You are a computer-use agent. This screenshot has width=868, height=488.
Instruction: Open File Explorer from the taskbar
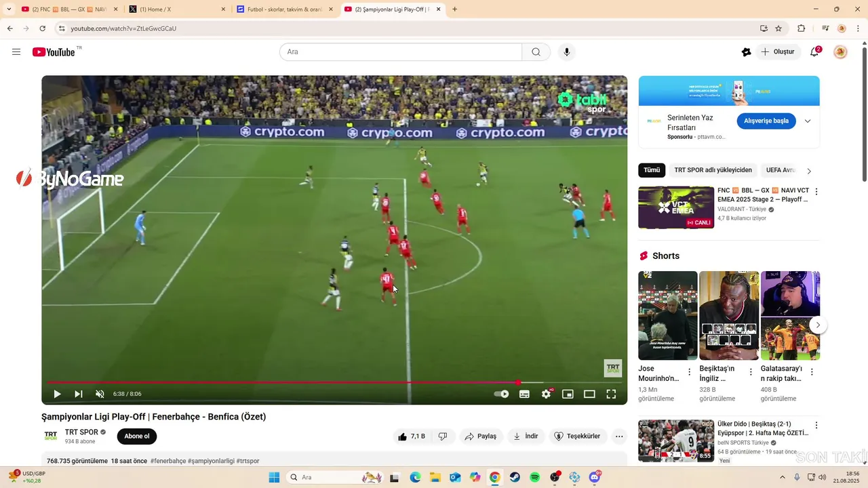(x=435, y=478)
